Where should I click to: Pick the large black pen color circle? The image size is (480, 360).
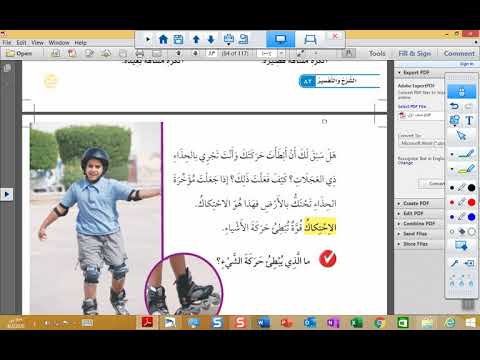coord(471,188)
